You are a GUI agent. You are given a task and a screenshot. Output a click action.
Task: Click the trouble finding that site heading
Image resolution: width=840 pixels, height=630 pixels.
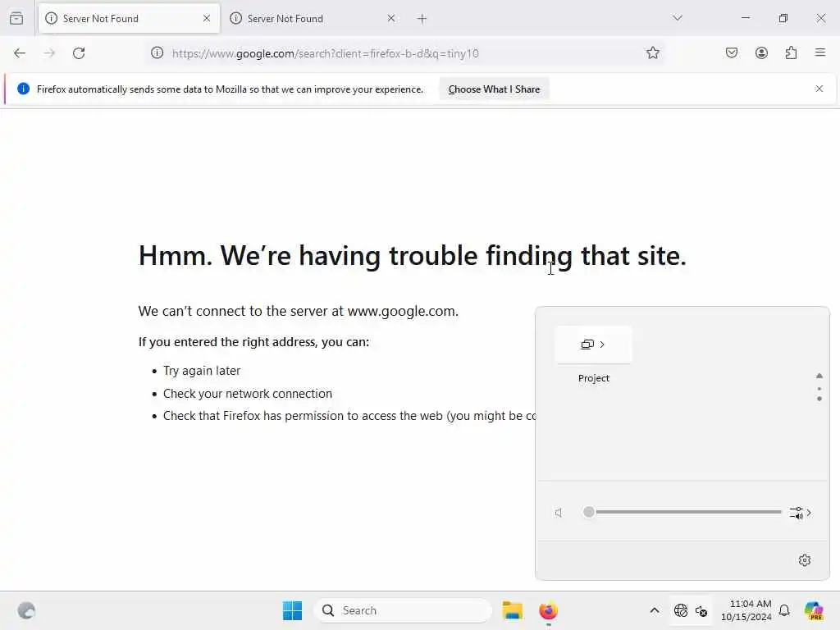tap(413, 256)
